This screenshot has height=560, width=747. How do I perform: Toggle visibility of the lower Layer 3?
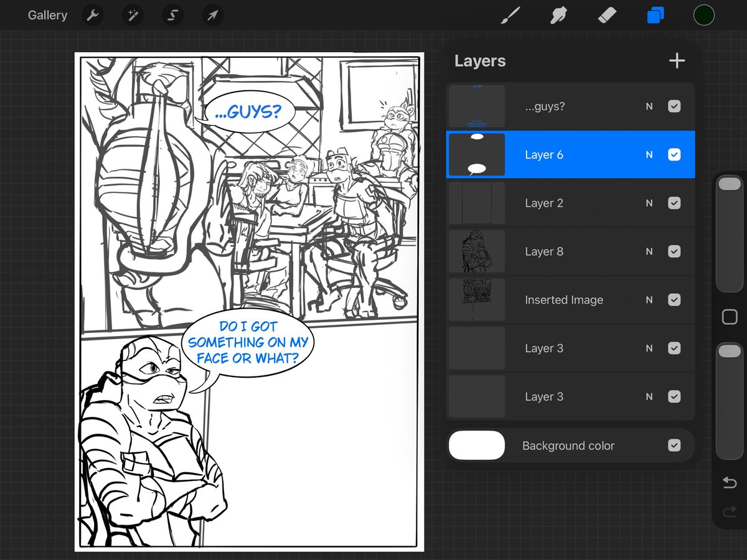674,396
